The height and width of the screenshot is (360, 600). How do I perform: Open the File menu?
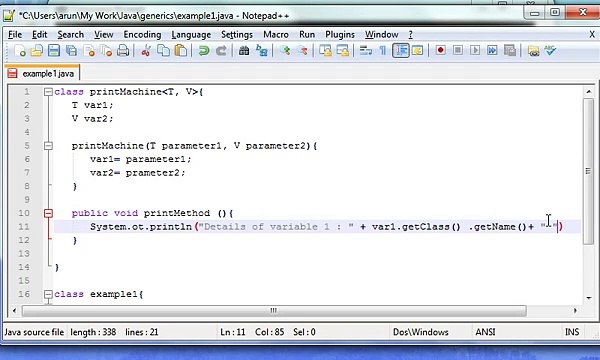15,34
